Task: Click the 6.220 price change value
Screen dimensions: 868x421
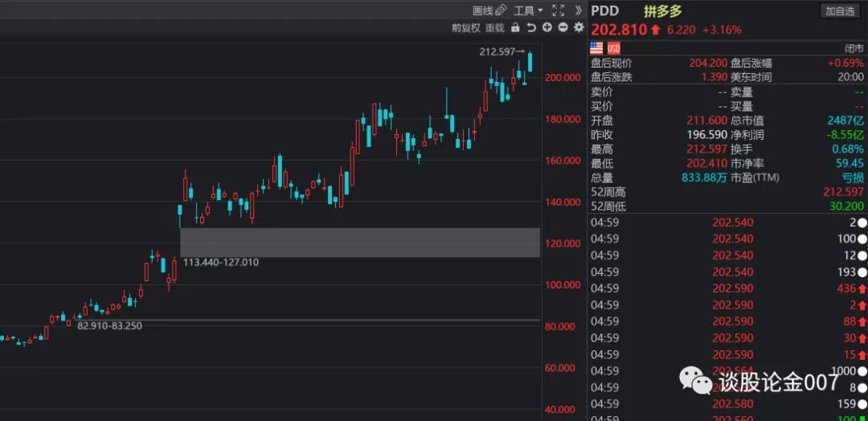Action: 681,30
